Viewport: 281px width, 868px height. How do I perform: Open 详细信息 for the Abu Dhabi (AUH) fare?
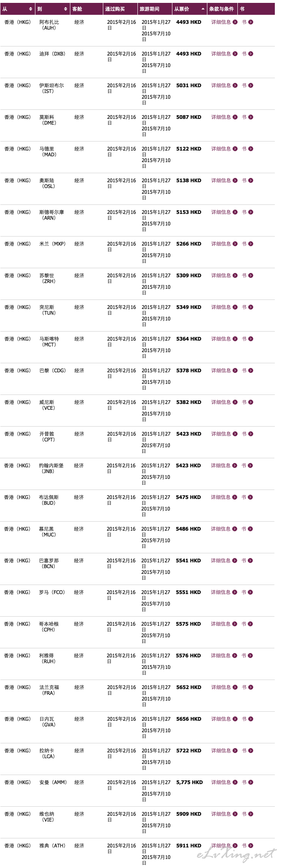point(221,22)
